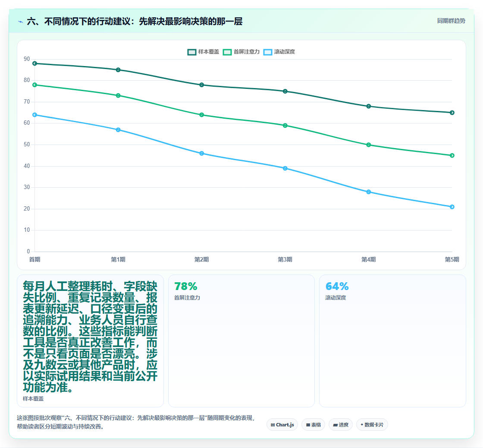Click the 90 y-axis label
Image resolution: width=483 pixels, height=448 pixels.
(27, 59)
